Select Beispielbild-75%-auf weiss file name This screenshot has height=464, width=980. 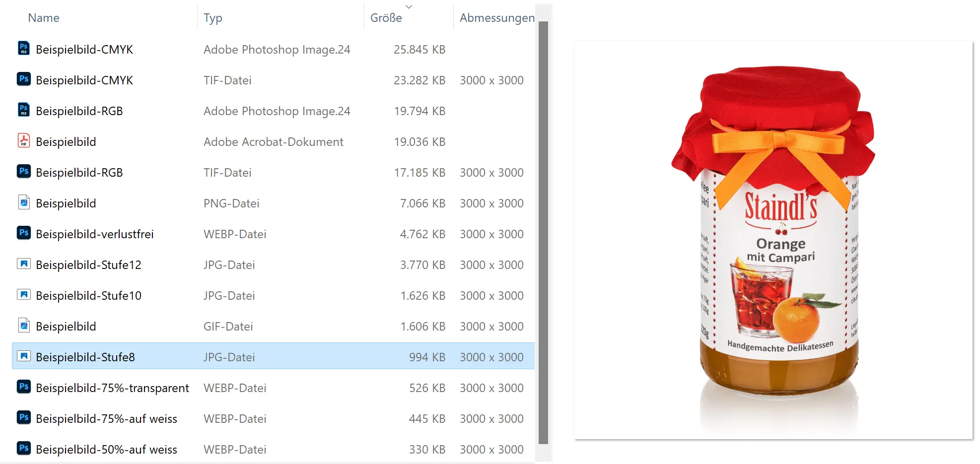(x=106, y=419)
